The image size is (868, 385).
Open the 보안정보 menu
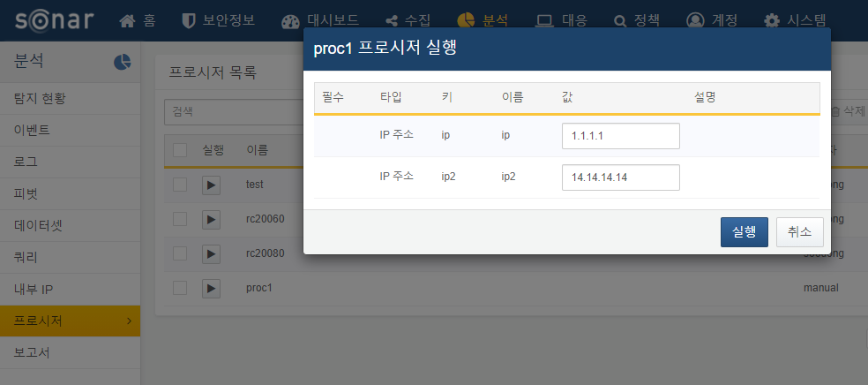coord(228,21)
